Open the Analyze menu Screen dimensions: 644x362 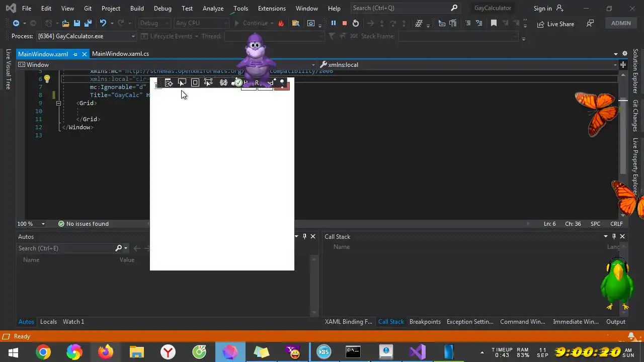213,8
